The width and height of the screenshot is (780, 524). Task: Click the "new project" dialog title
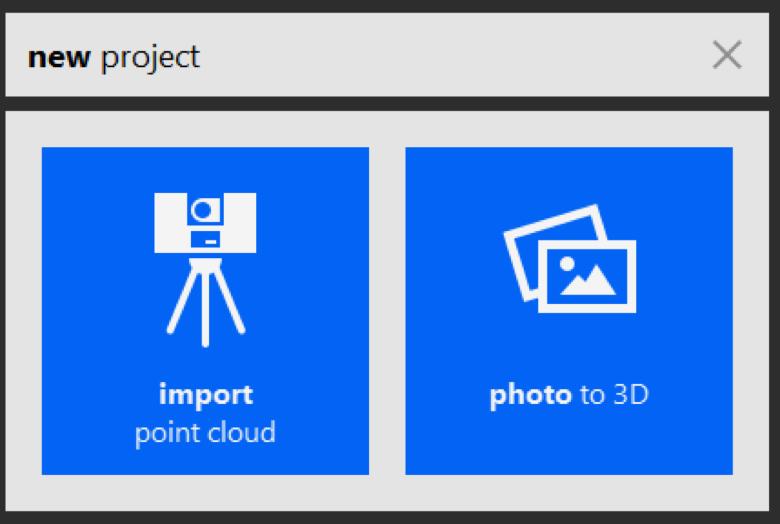coord(114,58)
